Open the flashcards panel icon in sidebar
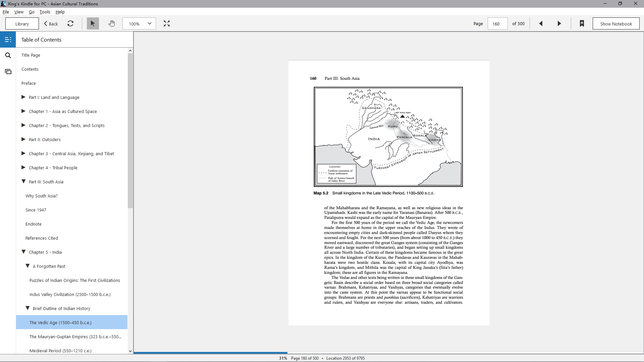 8,71
